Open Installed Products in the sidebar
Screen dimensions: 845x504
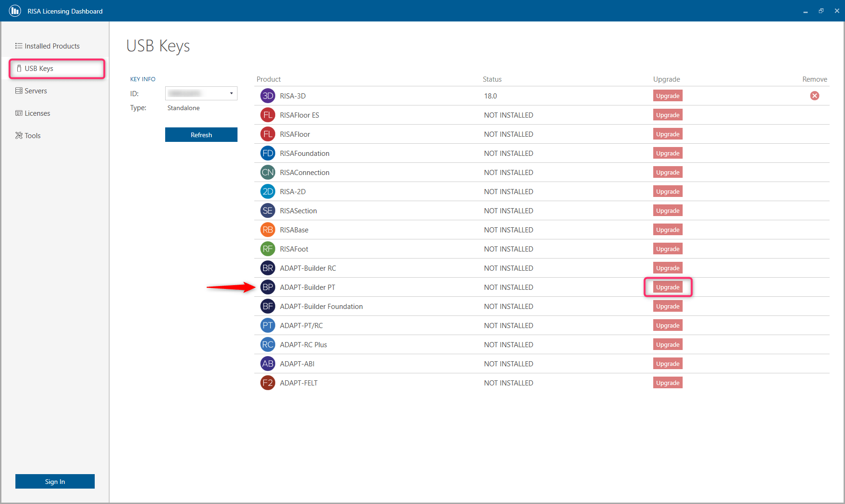(x=52, y=46)
